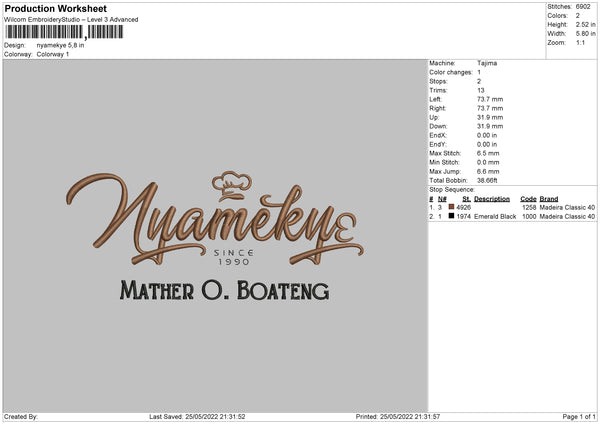Click the 'Created By:' footer label

tap(21, 417)
